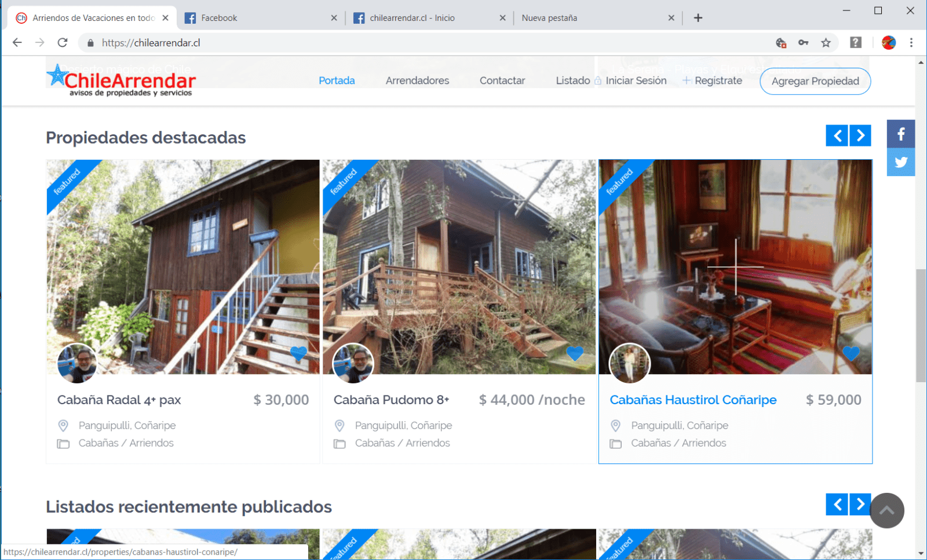Advance recently published listings with right arrow
Image resolution: width=927 pixels, height=560 pixels.
[x=860, y=504]
